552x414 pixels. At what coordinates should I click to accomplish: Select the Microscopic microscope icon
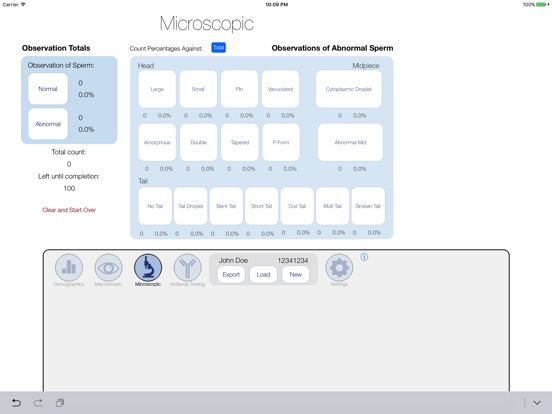point(148,268)
